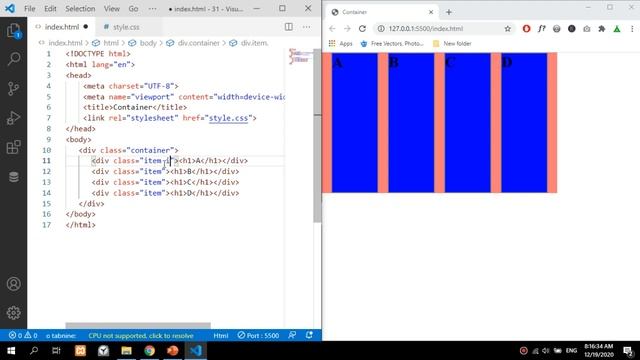Open Windows taskbar search

point(34,351)
